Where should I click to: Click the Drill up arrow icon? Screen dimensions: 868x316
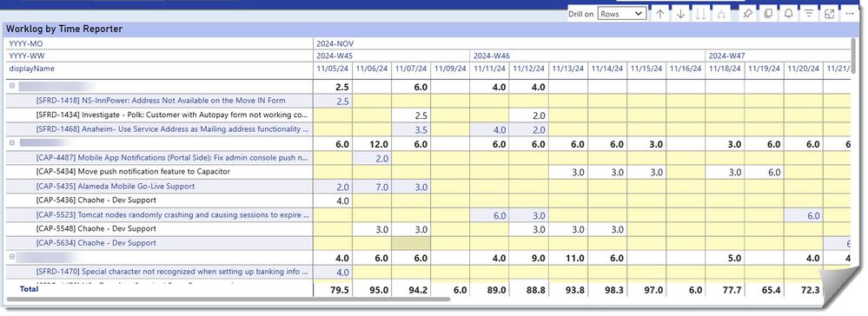click(659, 14)
